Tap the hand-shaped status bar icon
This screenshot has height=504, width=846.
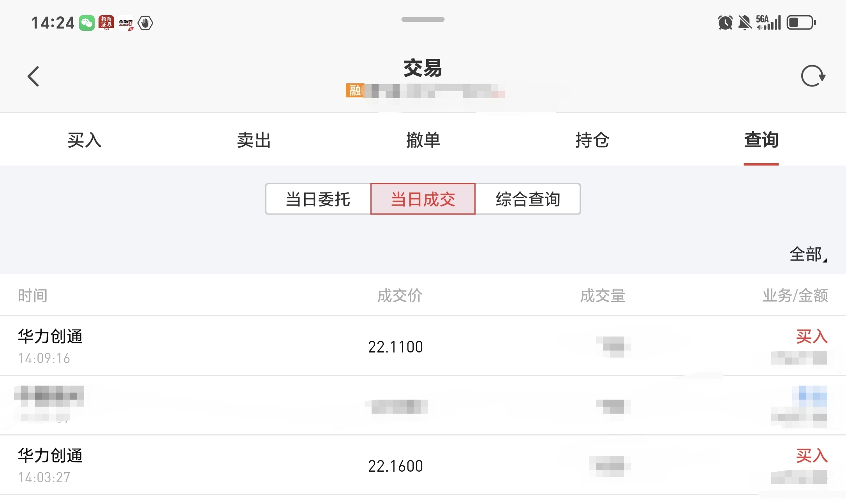tap(145, 23)
